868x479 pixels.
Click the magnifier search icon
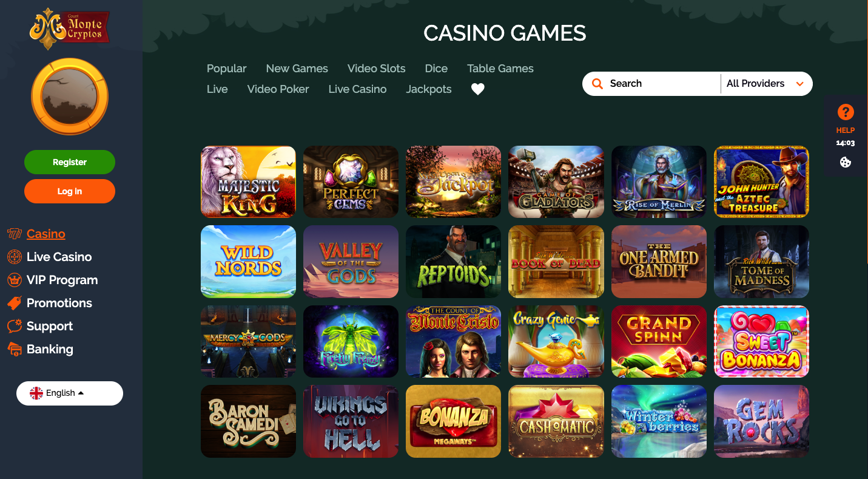coord(597,84)
